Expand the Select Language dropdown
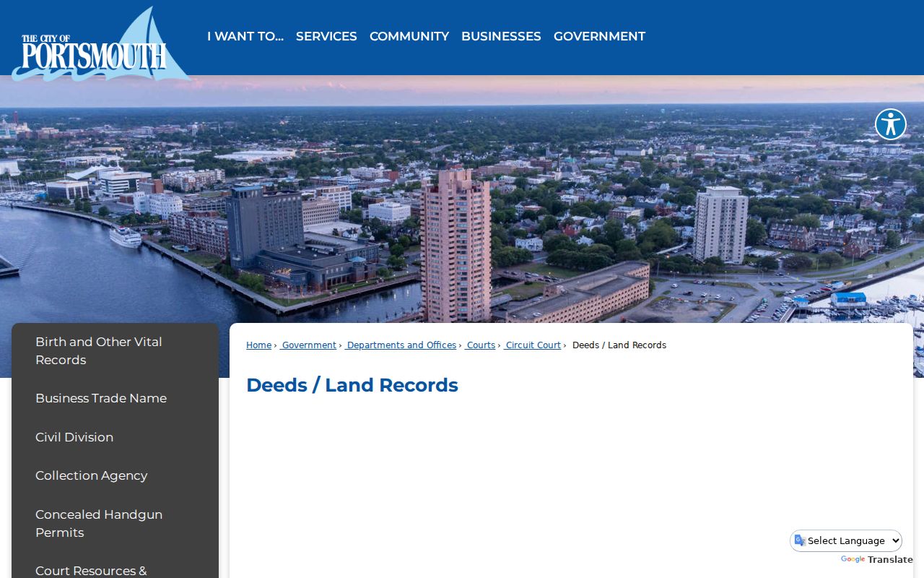The width and height of the screenshot is (924, 578). click(x=846, y=540)
